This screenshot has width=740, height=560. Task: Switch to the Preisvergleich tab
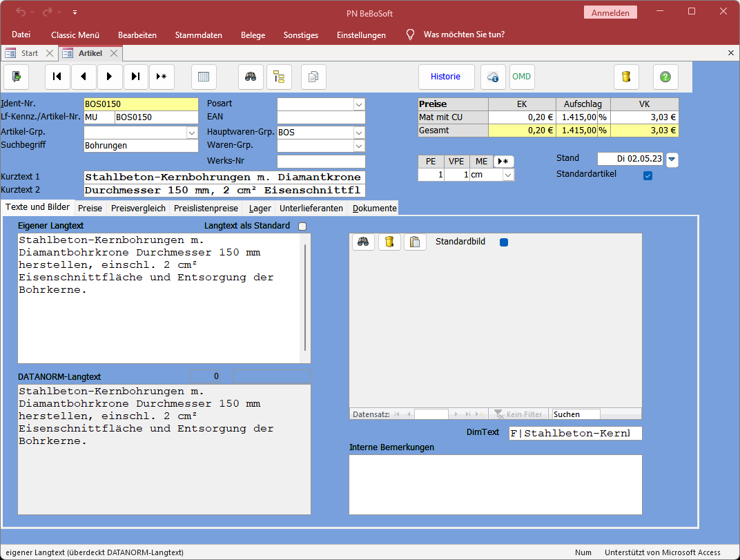click(138, 208)
